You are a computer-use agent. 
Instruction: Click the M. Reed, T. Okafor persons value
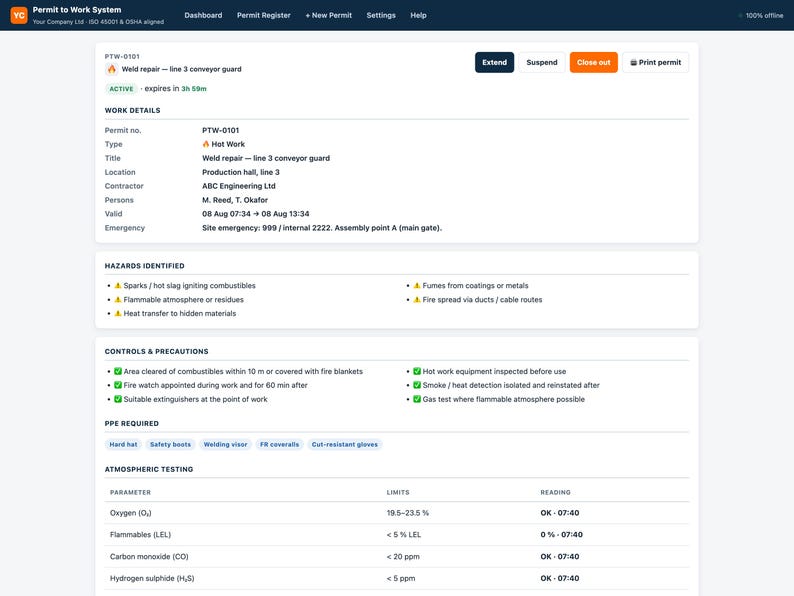pos(235,200)
